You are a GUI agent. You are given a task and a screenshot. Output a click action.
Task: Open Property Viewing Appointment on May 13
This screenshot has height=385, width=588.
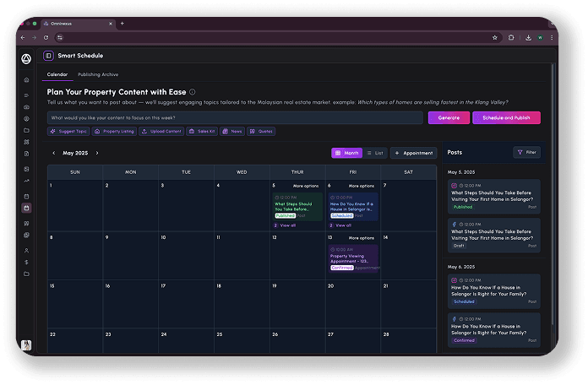click(x=353, y=258)
